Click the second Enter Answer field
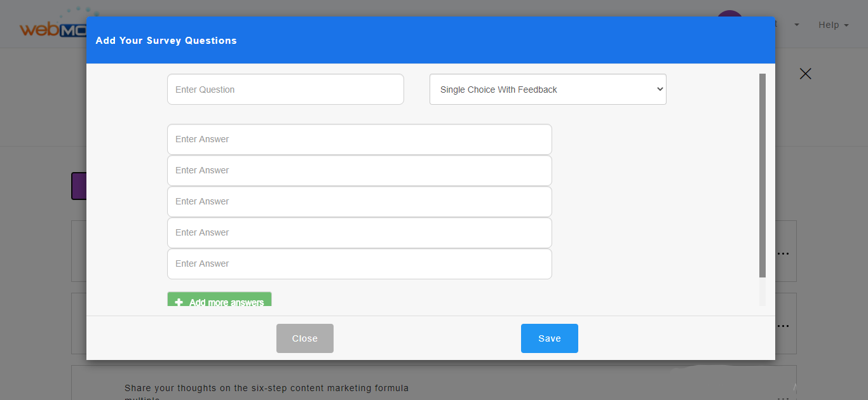Screen dimensions: 868x400 360,170
